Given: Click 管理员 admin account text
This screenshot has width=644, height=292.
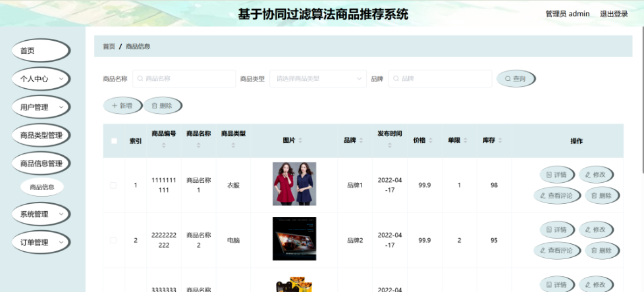Looking at the screenshot, I should [x=567, y=14].
